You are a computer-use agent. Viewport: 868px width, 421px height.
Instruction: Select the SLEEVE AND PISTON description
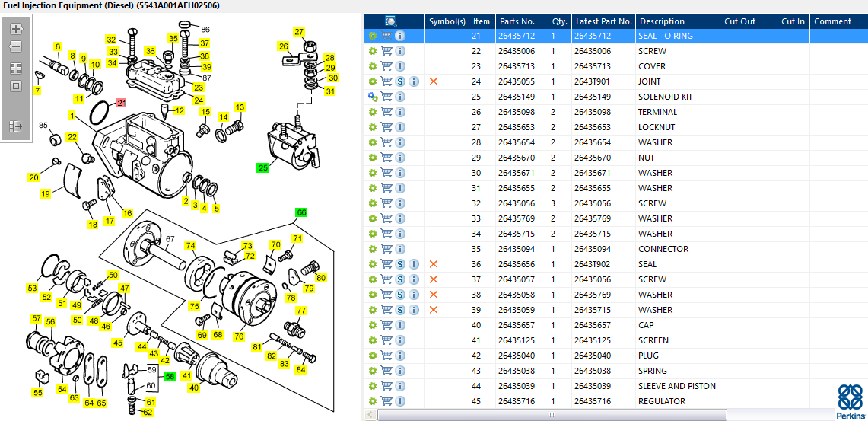coord(677,386)
